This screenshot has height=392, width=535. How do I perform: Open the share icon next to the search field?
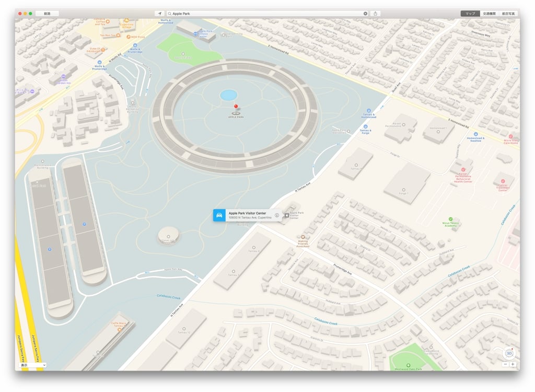375,13
